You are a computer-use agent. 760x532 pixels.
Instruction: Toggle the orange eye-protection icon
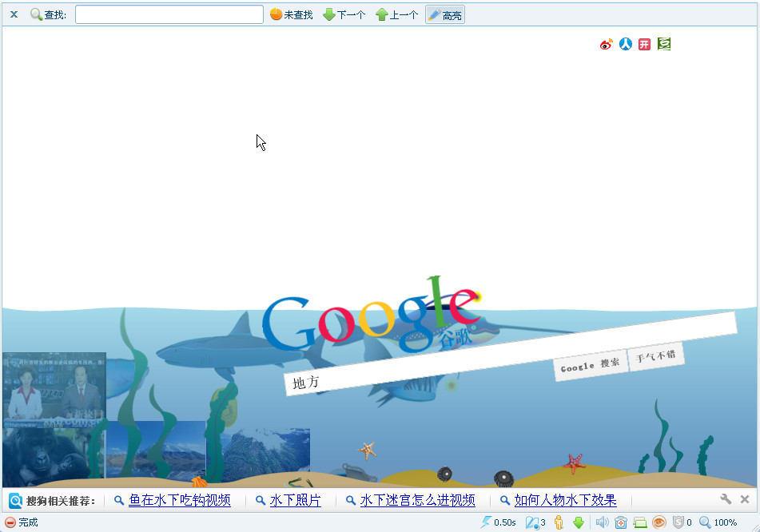click(x=659, y=522)
